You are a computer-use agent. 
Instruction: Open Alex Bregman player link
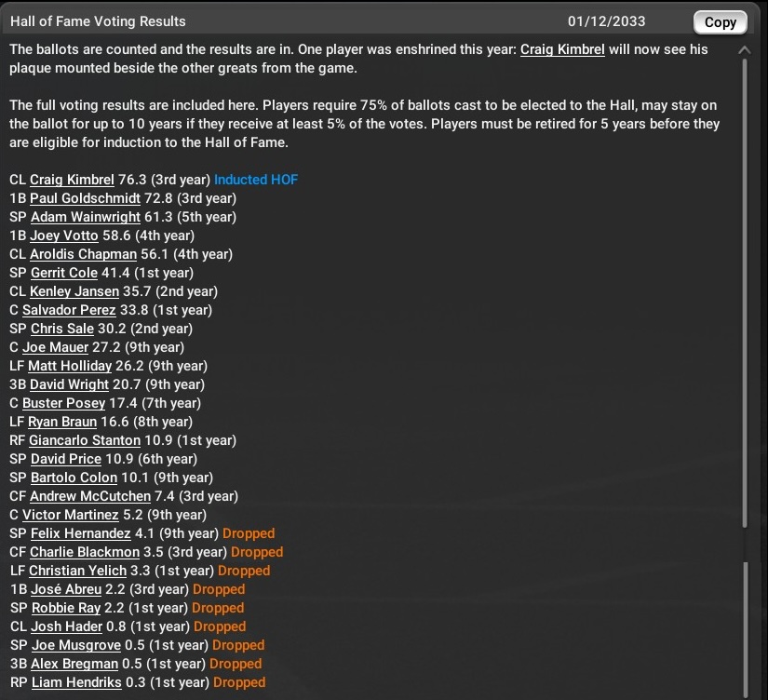(74, 664)
